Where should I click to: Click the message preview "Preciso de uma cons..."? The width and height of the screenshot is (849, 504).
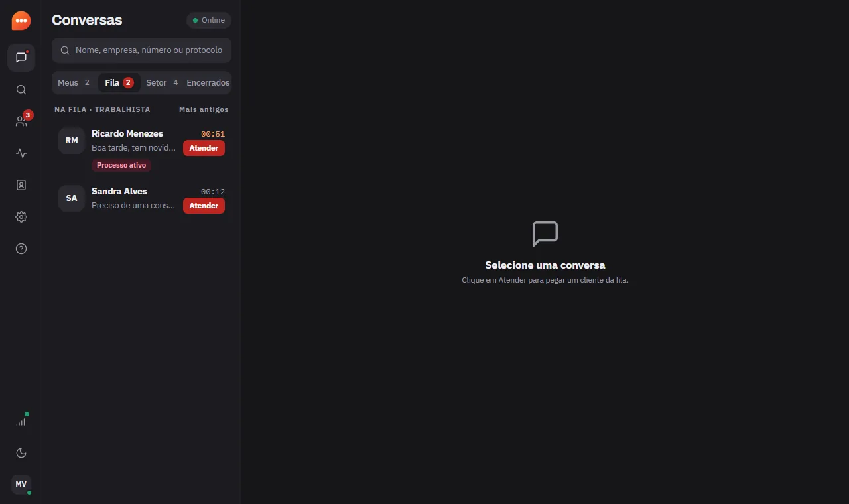(133, 205)
